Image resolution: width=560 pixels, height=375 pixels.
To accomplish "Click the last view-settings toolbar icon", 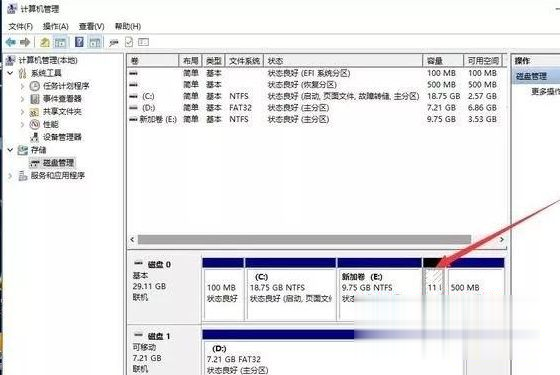I will 143,42.
